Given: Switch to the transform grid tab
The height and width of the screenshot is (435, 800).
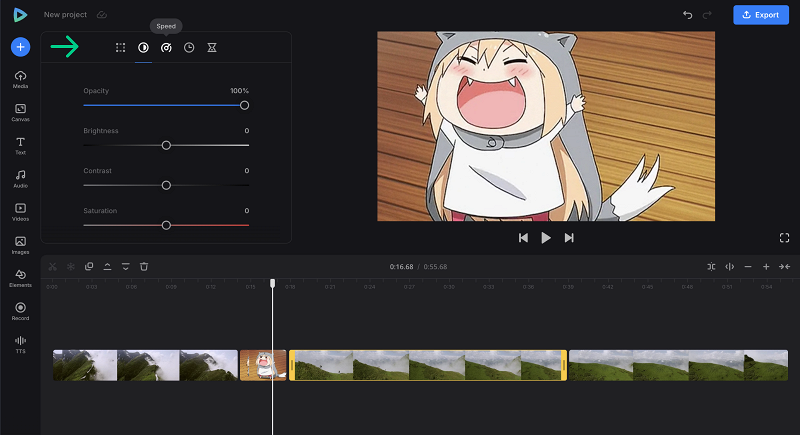Looking at the screenshot, I should pos(120,47).
